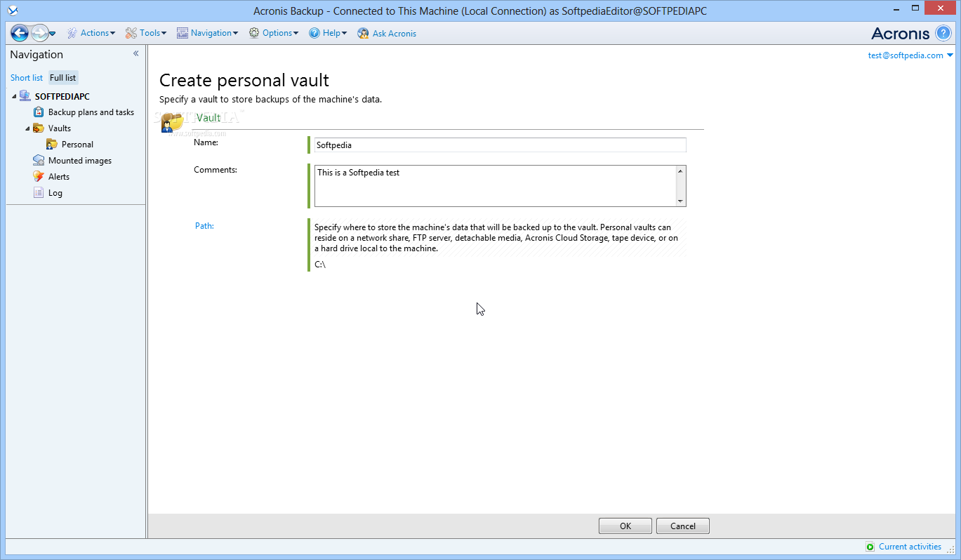
Task: Collapse the Vaults tree node
Action: click(x=27, y=128)
